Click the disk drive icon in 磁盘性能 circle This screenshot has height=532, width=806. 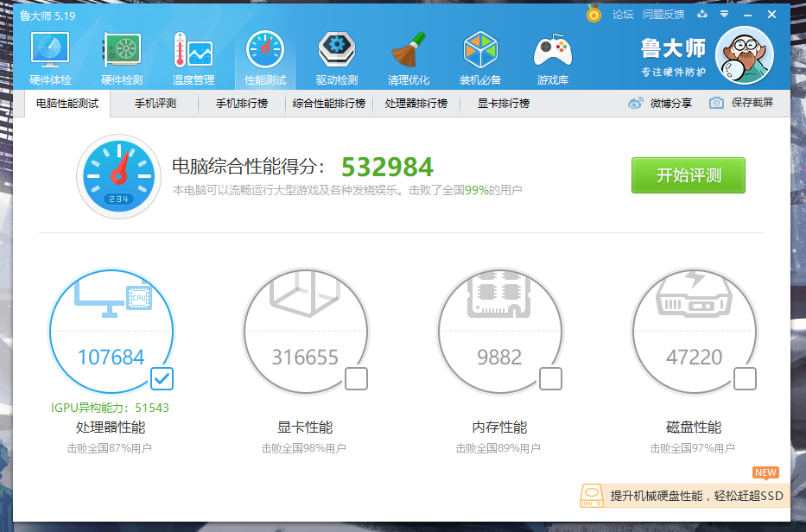point(694,293)
